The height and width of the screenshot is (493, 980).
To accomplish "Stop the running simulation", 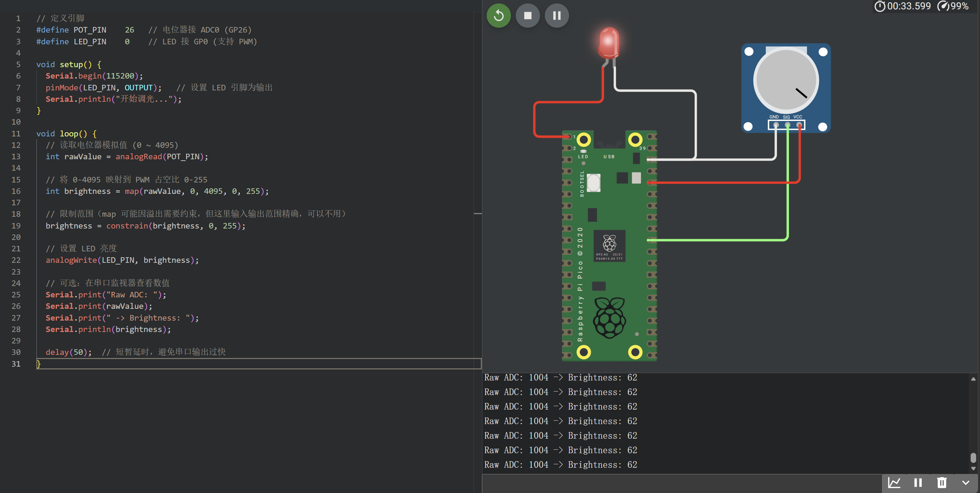I will coord(527,16).
